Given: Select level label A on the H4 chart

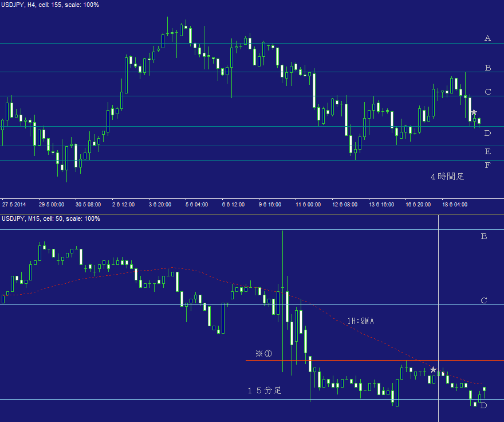Looking at the screenshot, I should 487,38.
